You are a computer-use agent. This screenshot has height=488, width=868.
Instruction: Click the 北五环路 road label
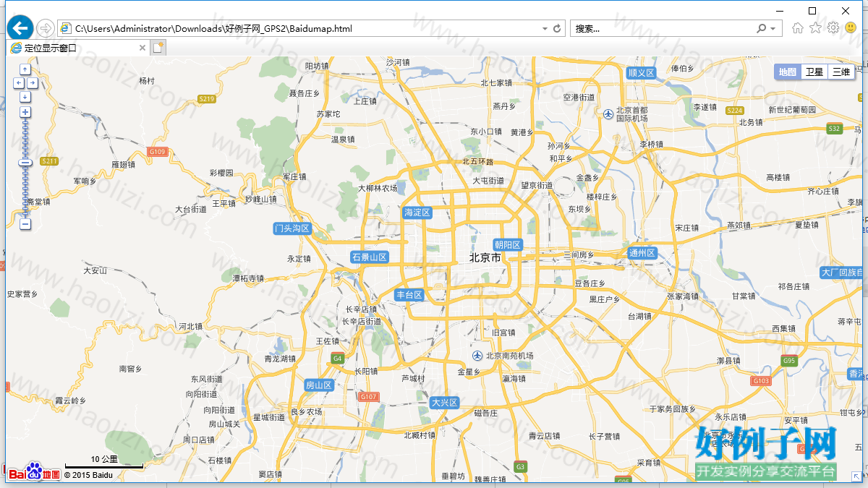478,162
